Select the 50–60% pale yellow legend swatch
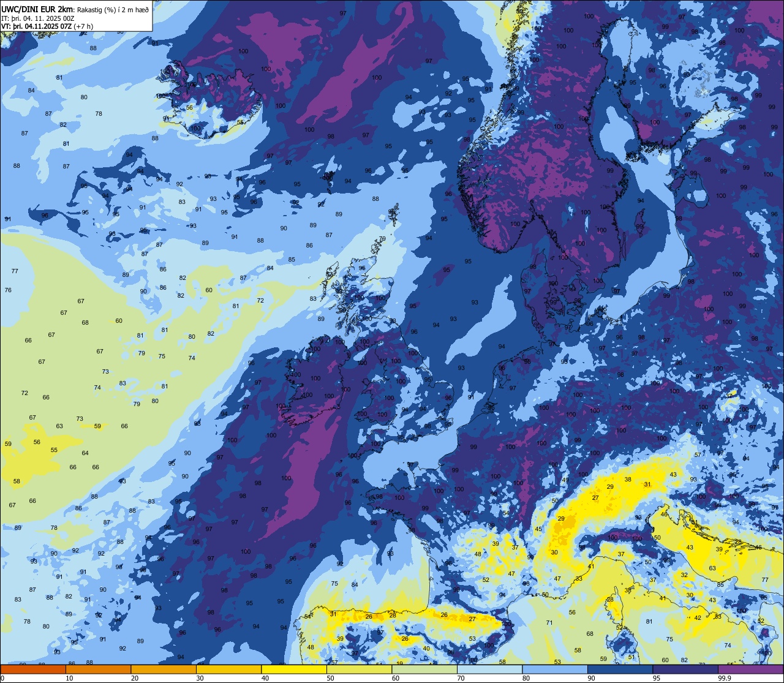The height and width of the screenshot is (683, 784). (360, 670)
